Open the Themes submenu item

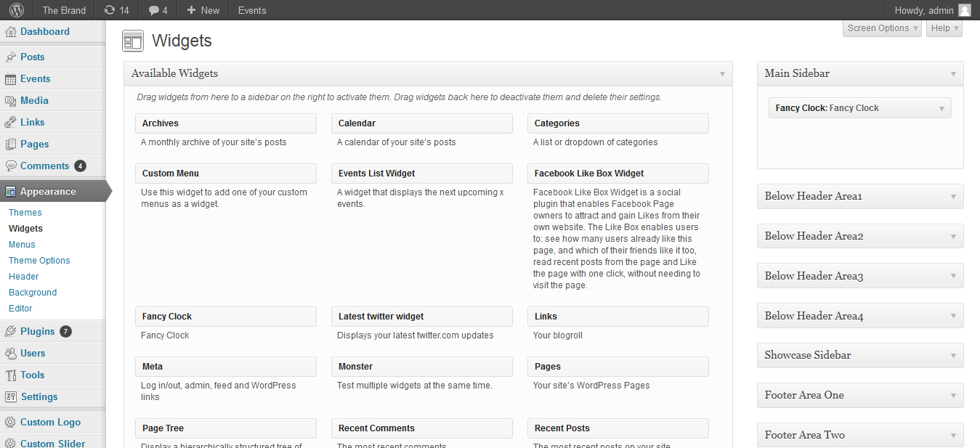(x=25, y=213)
